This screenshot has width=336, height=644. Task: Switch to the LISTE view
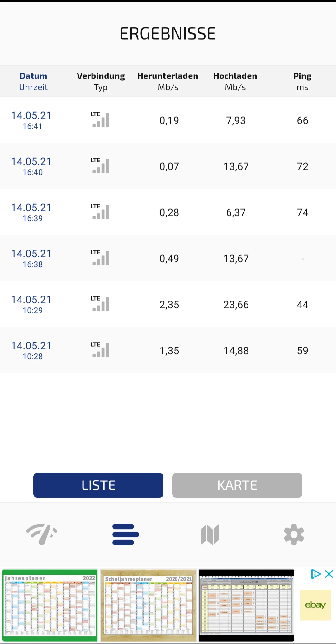pyautogui.click(x=98, y=485)
